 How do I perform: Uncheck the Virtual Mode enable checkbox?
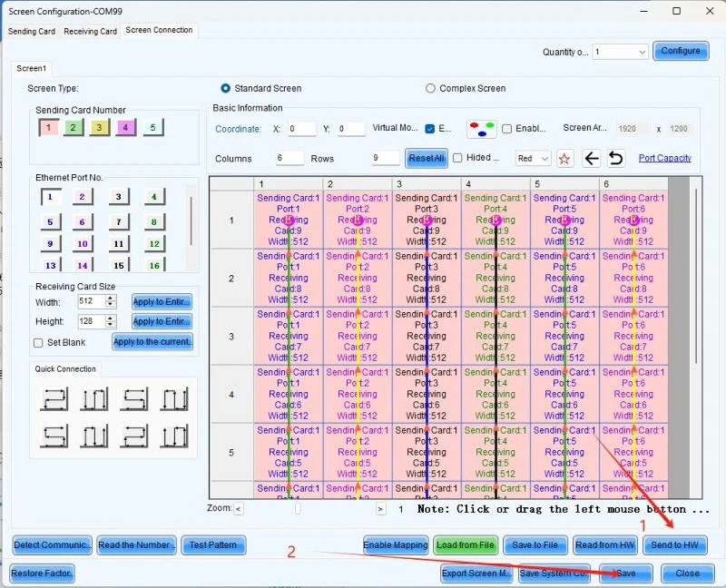[430, 129]
